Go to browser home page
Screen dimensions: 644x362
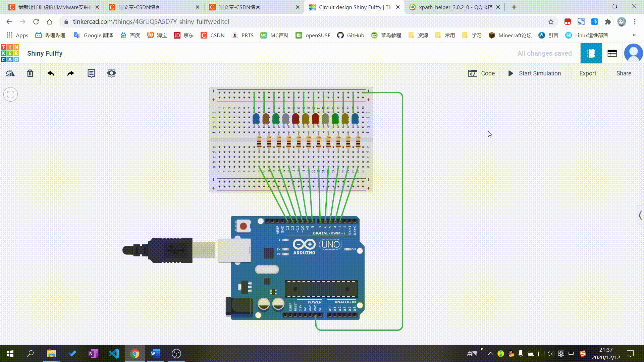(x=49, y=22)
